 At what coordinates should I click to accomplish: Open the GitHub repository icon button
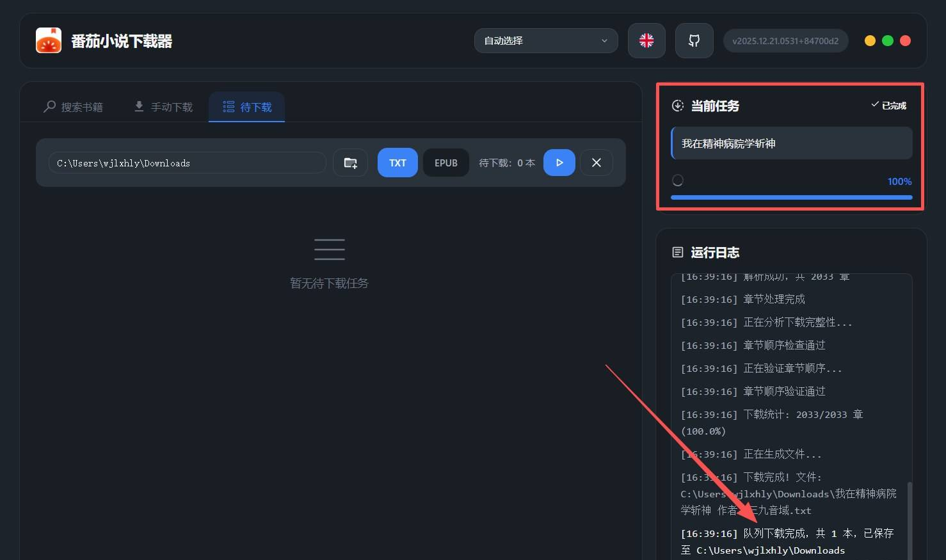coord(694,40)
